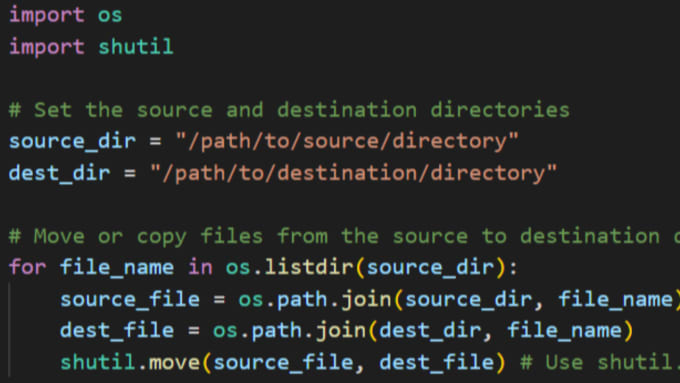Click string "/path/to/destination/directory"
This screenshot has width=680, height=383.
353,173
